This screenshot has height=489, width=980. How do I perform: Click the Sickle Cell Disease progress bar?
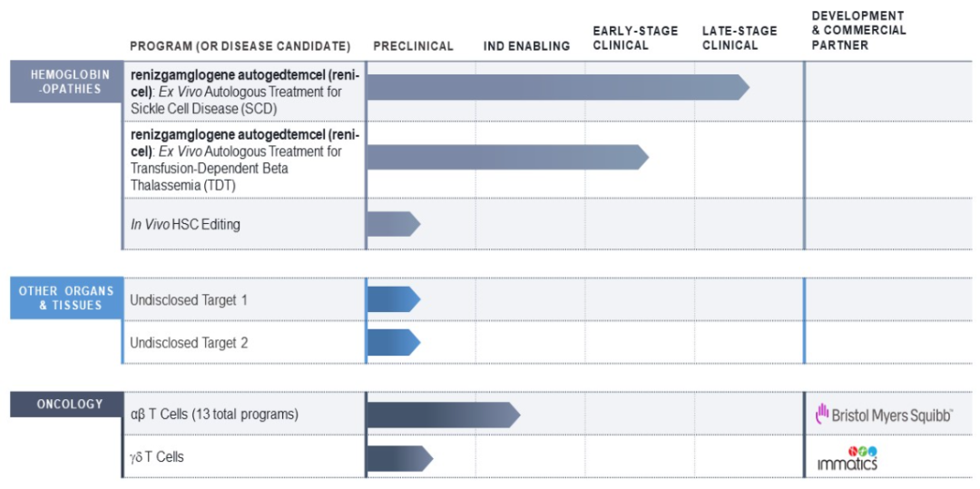[x=557, y=87]
